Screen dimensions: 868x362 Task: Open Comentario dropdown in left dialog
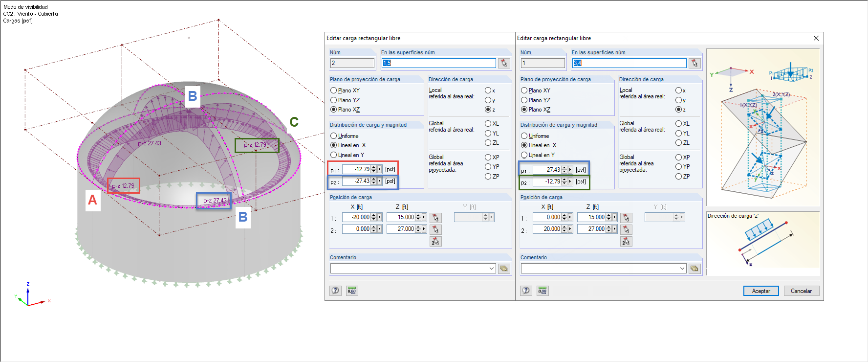[492, 269]
